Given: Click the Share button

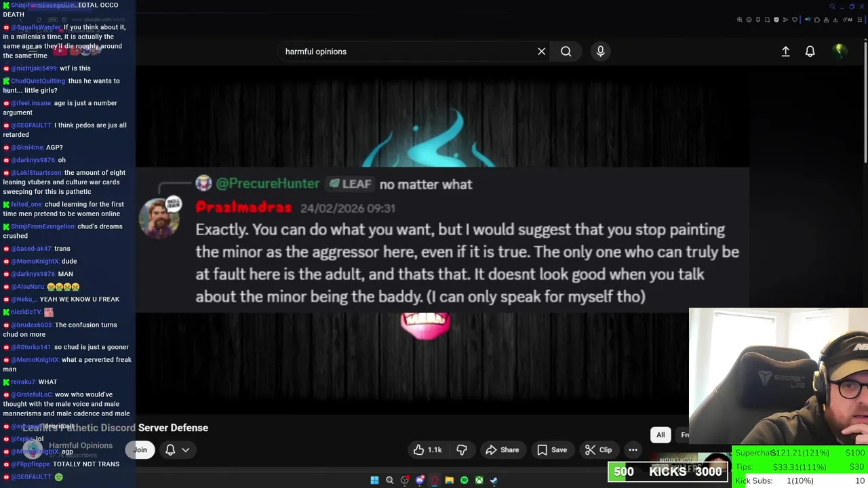Looking at the screenshot, I should pos(502,450).
